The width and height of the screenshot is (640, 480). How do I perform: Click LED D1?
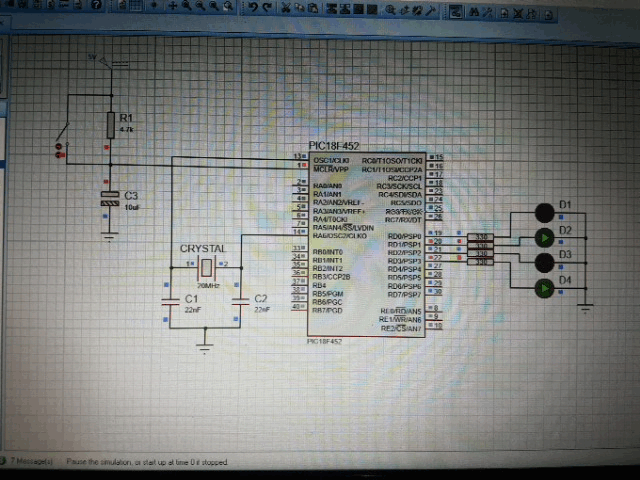pos(544,213)
